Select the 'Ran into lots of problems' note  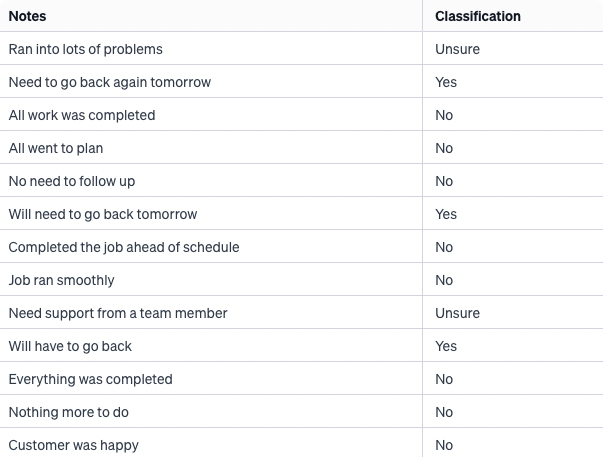coord(85,49)
